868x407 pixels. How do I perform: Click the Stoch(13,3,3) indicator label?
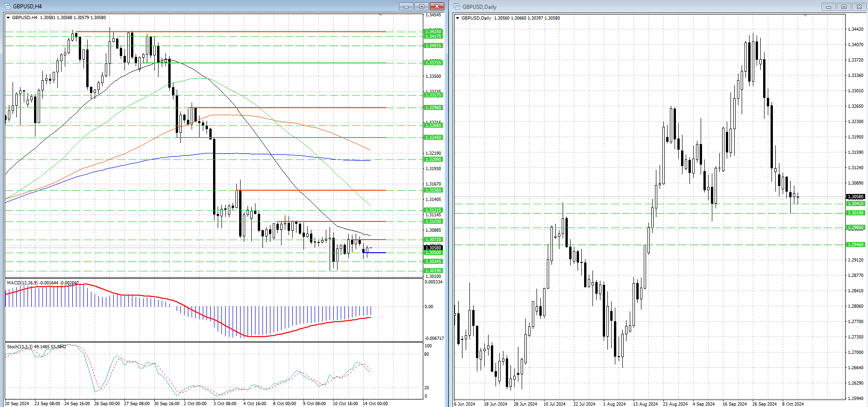coord(36,346)
